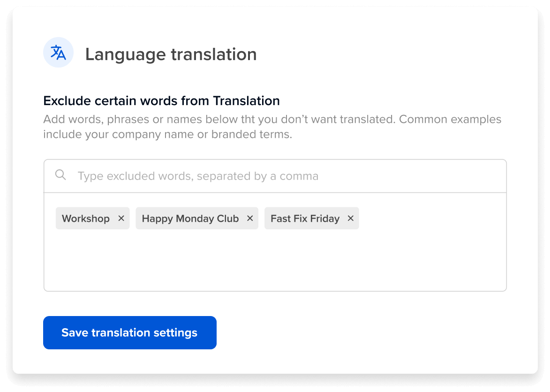Click the × icon on Happy Monday Club tag
This screenshot has height=392, width=550.
[x=249, y=218]
